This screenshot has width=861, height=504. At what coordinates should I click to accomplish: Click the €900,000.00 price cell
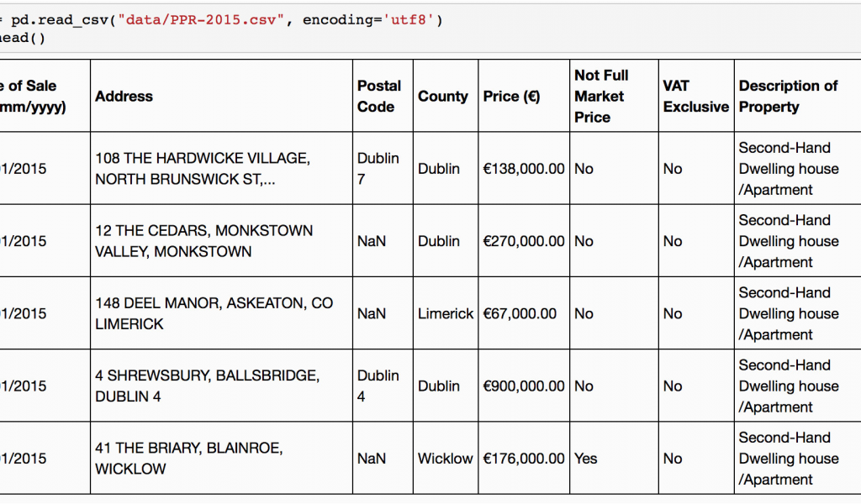(524, 386)
